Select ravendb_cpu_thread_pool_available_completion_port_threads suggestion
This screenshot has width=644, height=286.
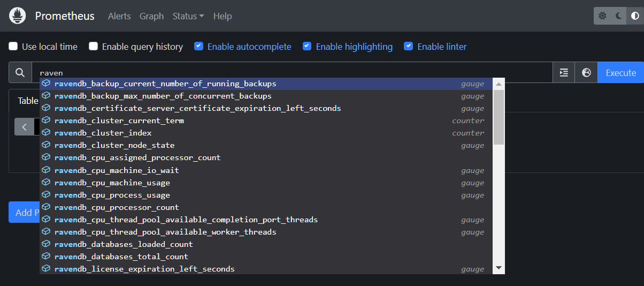[266, 220]
